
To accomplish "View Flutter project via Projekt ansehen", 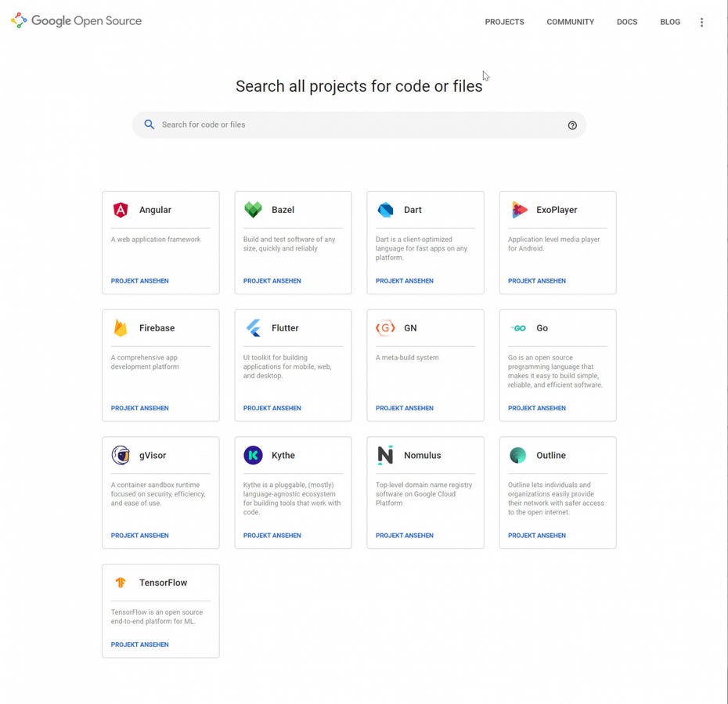I will pyautogui.click(x=272, y=408).
